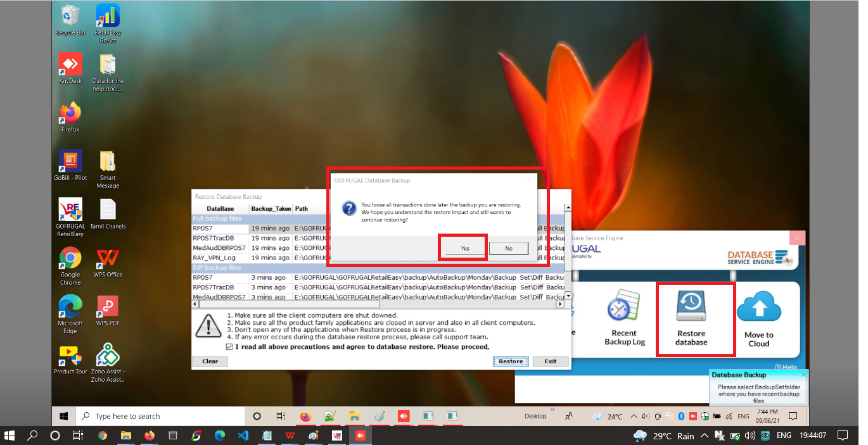
Task: Show hidden tray icons beside 29°C Rain
Action: click(x=705, y=436)
